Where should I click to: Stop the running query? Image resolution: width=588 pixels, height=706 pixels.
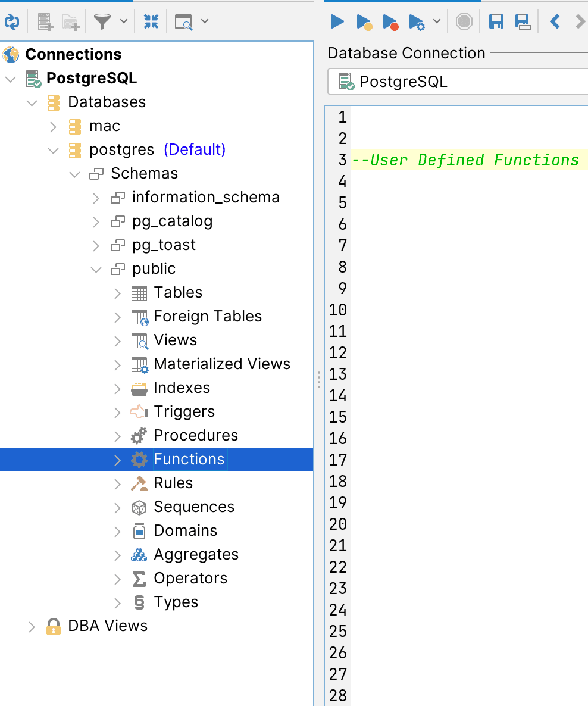pos(464,21)
